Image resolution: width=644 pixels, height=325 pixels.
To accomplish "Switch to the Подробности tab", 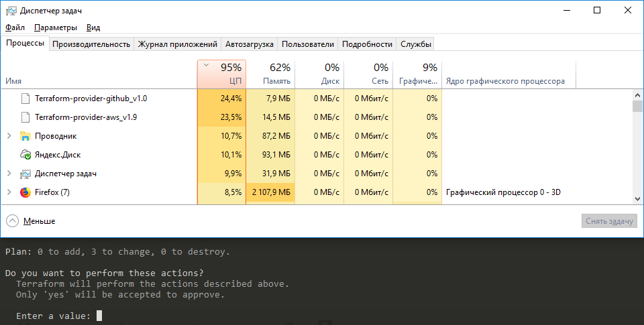I will [x=367, y=44].
